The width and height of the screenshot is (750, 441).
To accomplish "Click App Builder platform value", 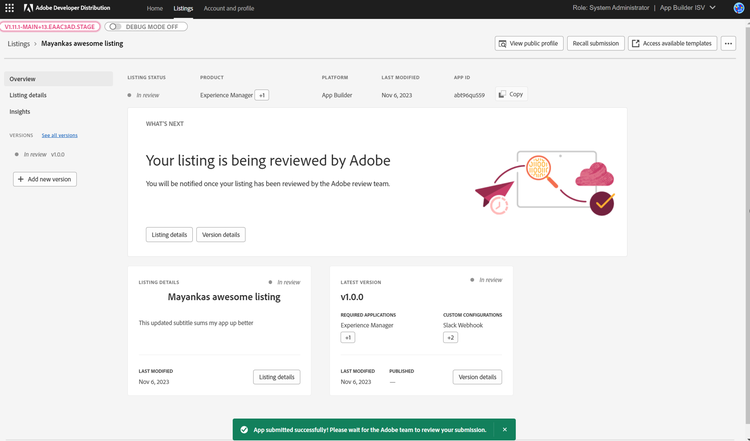I will coord(337,95).
